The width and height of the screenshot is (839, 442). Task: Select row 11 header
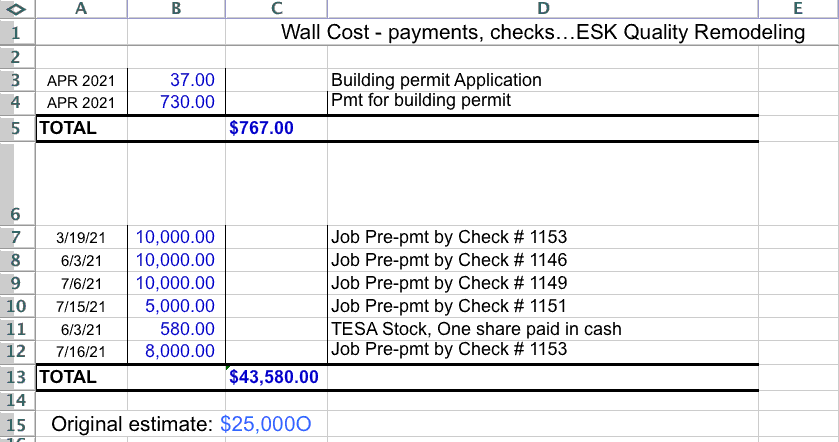pos(17,329)
